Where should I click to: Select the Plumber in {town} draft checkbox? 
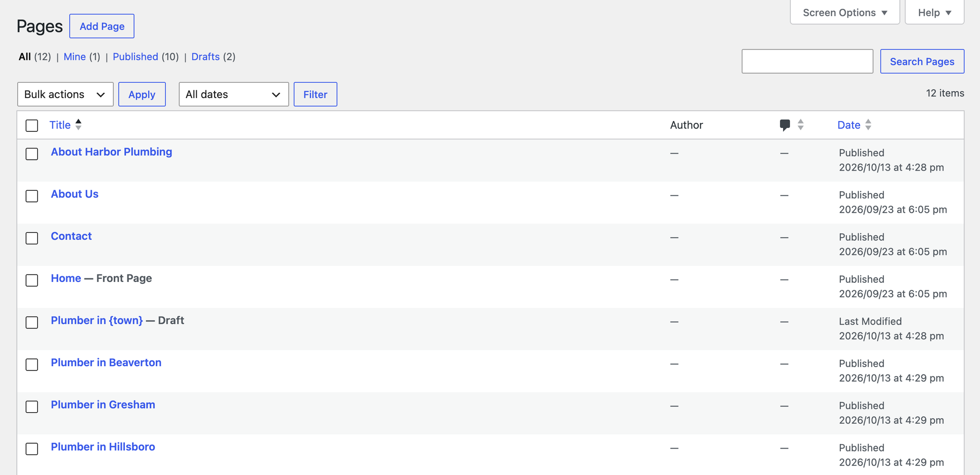(x=32, y=323)
